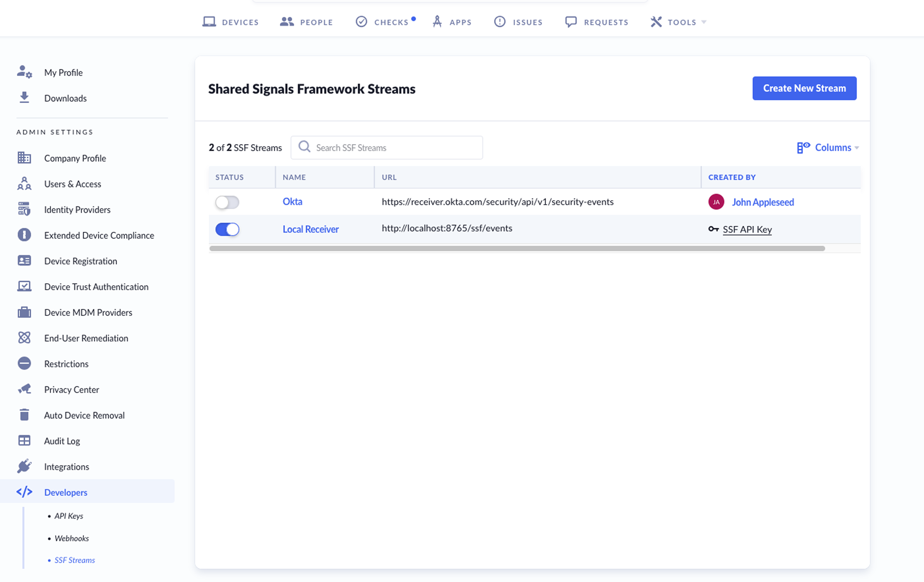Screen dimensions: 924x582
Task: Open the Apps icon
Action: (x=437, y=22)
